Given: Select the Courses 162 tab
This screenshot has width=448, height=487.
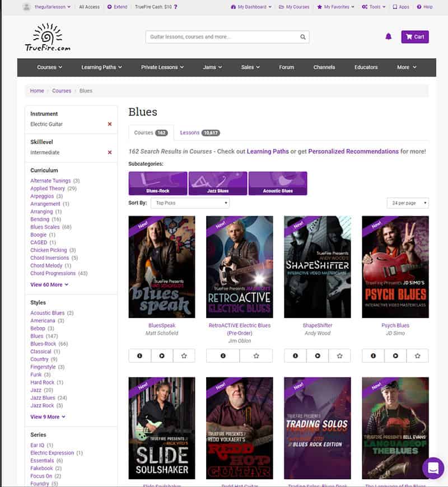Looking at the screenshot, I should [151, 133].
